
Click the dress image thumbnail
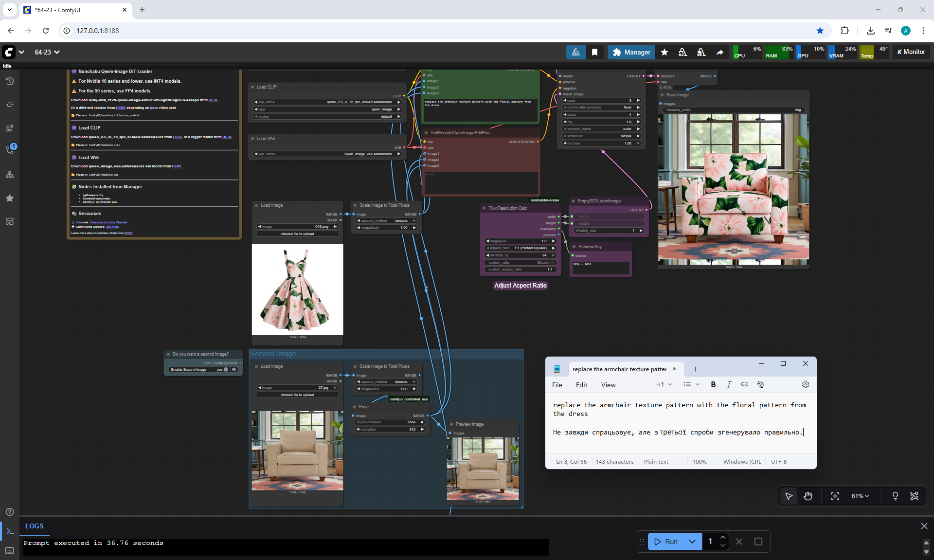tap(297, 289)
